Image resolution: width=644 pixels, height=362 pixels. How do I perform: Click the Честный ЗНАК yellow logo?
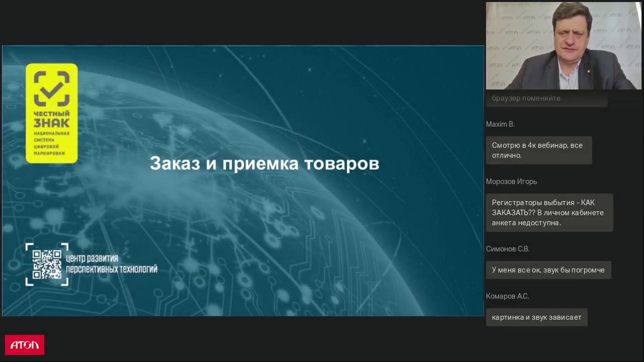point(52,113)
